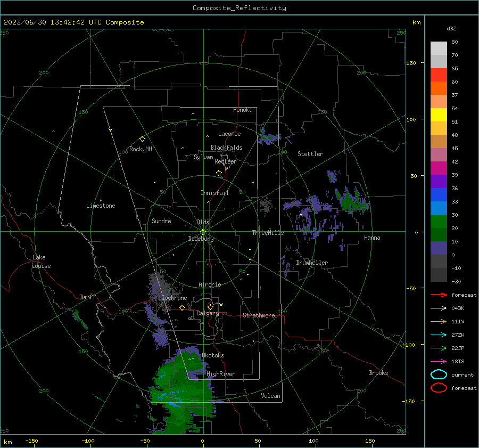Click the Olds label

point(203,222)
